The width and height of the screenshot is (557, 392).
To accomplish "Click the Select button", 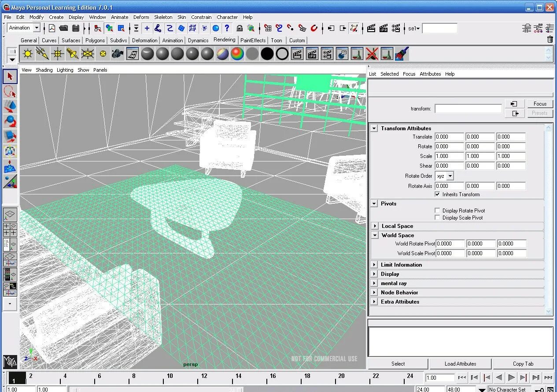I will point(398,364).
